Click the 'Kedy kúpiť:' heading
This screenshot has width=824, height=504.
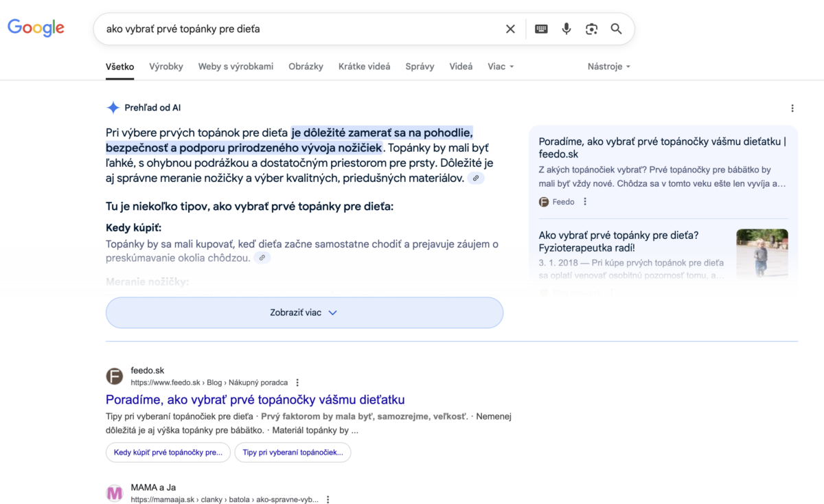[x=134, y=227]
